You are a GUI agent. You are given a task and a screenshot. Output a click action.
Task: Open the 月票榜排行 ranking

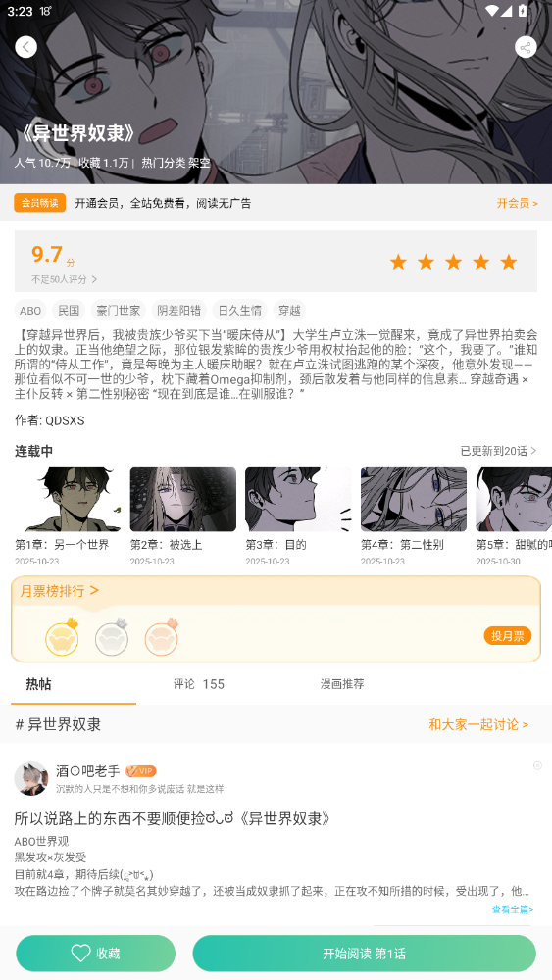point(60,591)
